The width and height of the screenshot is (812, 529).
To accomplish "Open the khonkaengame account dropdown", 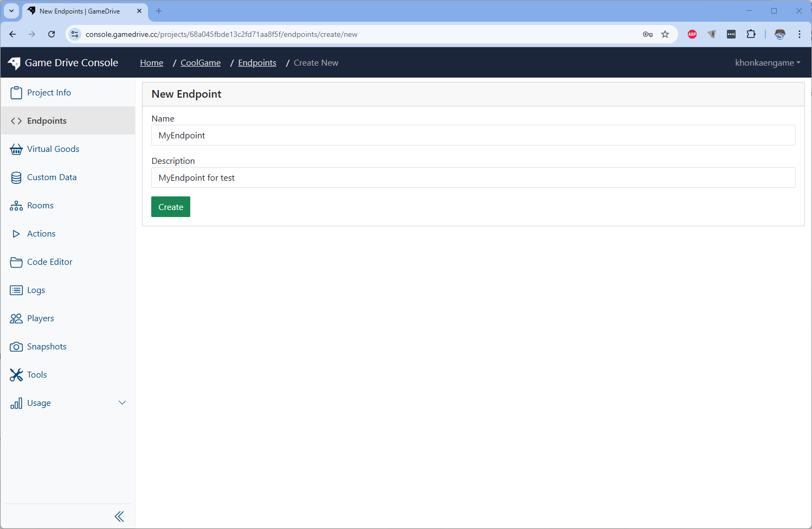I will pyautogui.click(x=768, y=62).
